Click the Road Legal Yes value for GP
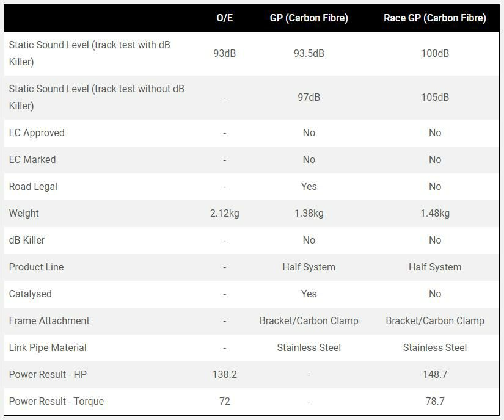 (309, 186)
